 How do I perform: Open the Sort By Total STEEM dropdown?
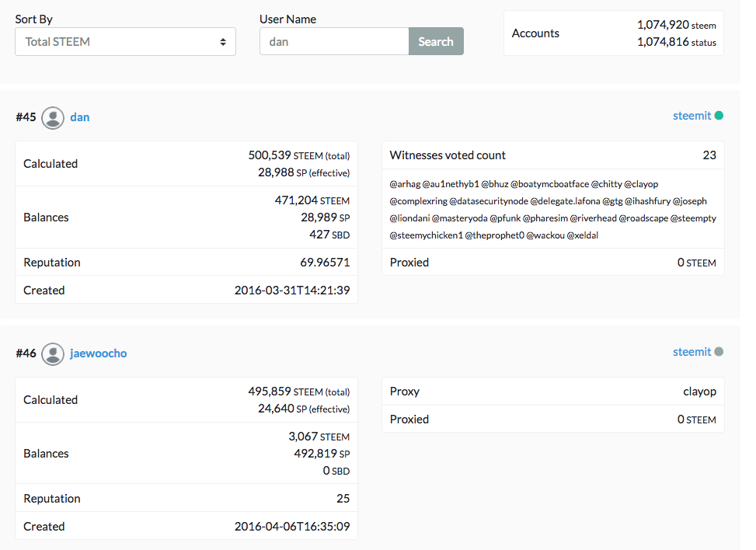pyautogui.click(x=124, y=42)
